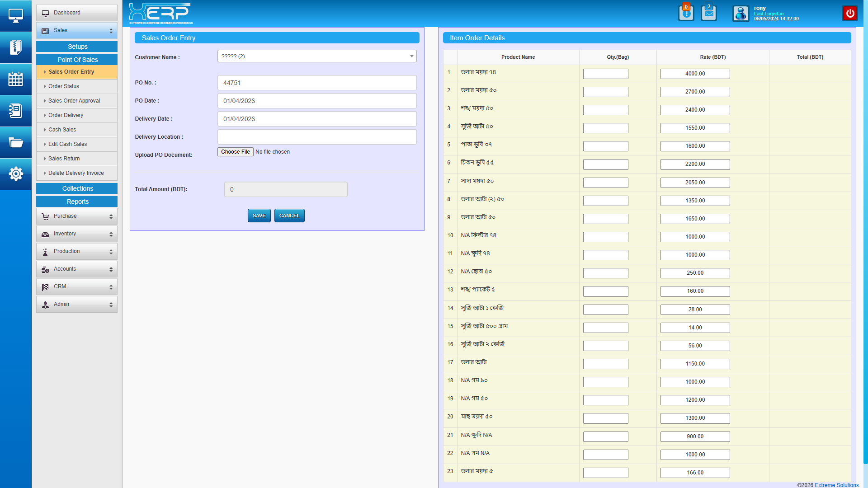Click the red power logout icon
Image resolution: width=868 pixels, height=488 pixels.
[850, 13]
